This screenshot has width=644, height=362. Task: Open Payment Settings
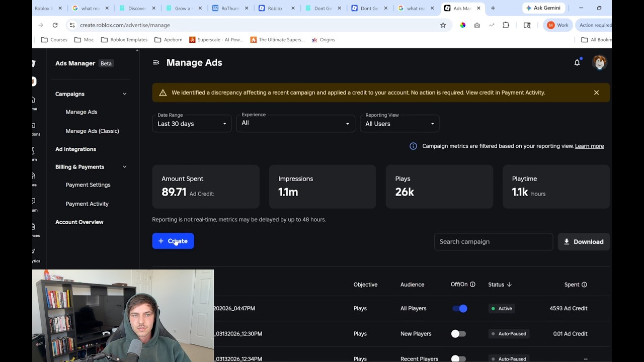tap(88, 185)
